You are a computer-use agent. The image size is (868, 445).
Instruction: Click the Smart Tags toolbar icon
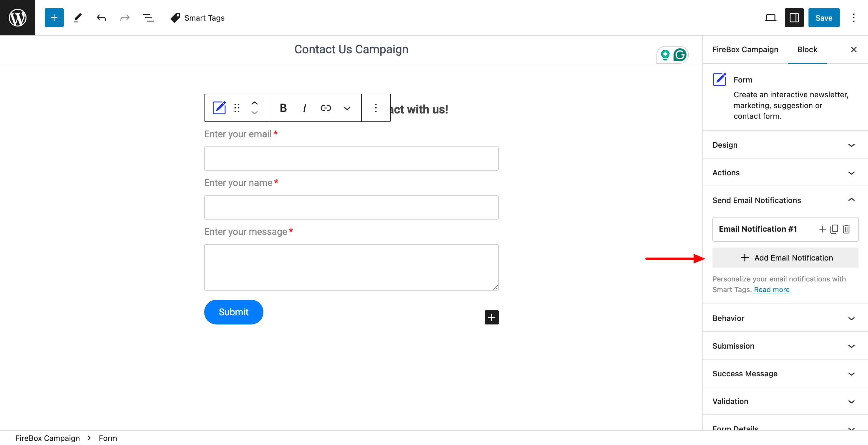[176, 18]
